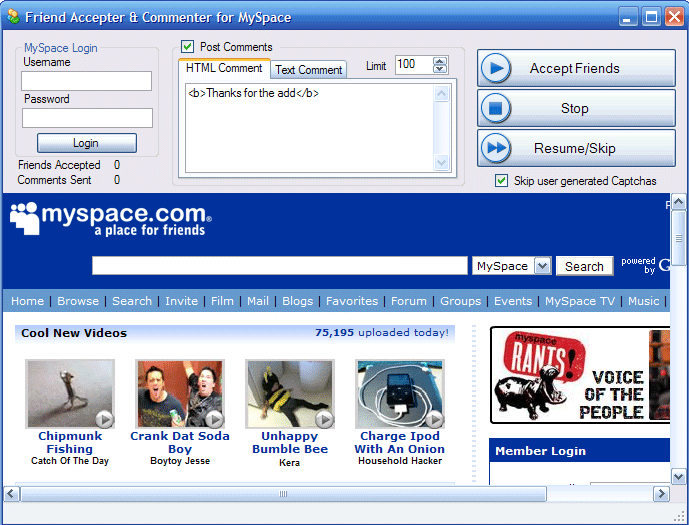This screenshot has height=525, width=689.
Task: Click the application icon in title bar
Action: (x=14, y=17)
